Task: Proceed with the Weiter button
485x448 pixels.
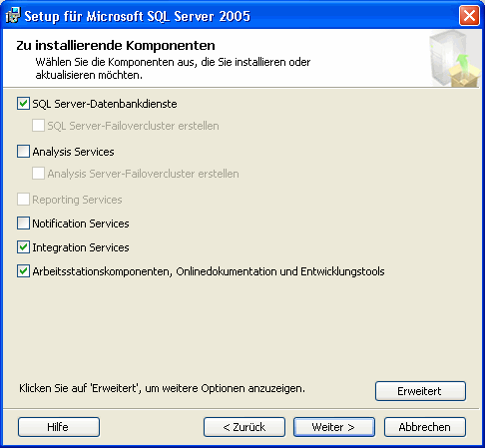Action: 334,427
